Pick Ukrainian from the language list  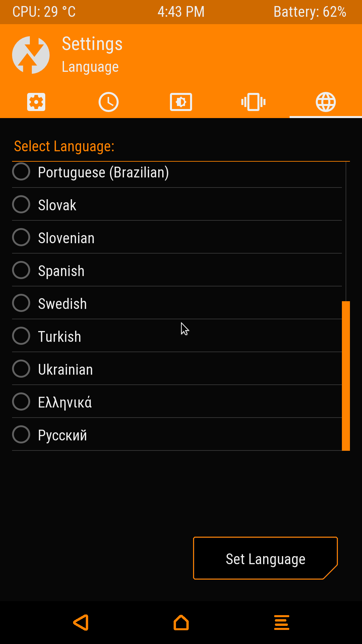[x=21, y=369]
